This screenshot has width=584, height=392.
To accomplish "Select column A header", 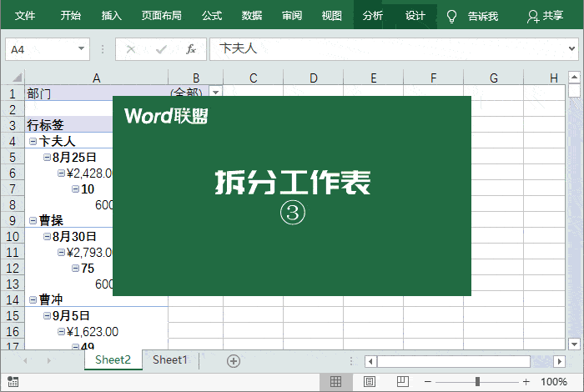I will 97,78.
